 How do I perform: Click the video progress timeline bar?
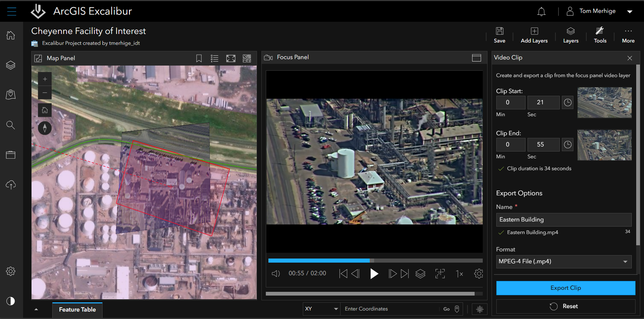[x=375, y=261]
